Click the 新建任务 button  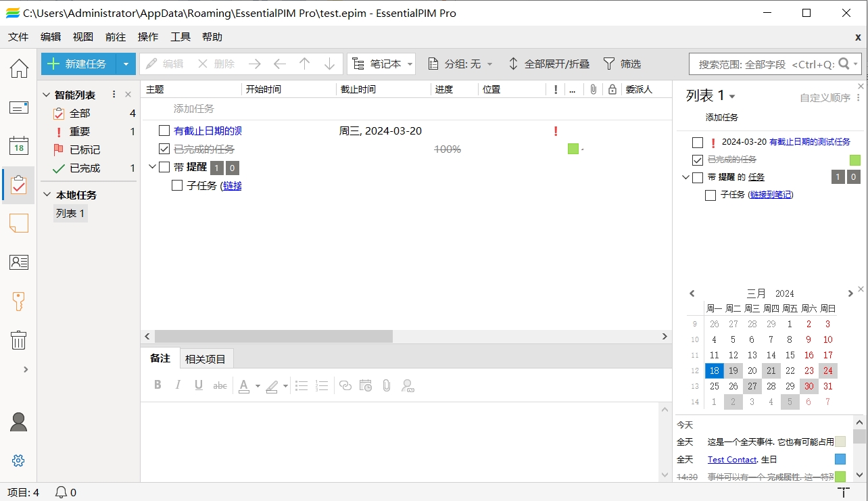click(78, 64)
